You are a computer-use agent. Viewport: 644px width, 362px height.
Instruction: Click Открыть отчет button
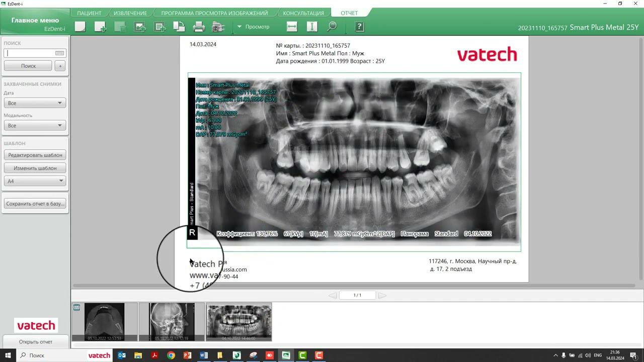pyautogui.click(x=35, y=341)
